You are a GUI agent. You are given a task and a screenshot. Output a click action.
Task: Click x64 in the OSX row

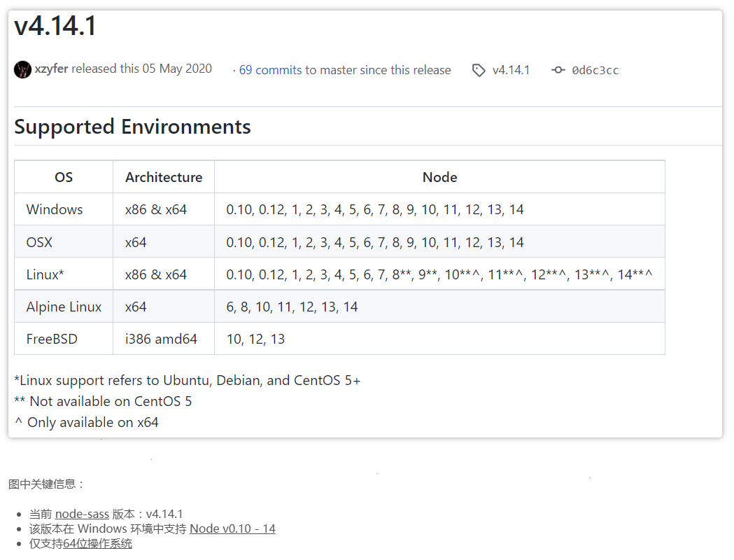tap(164, 241)
